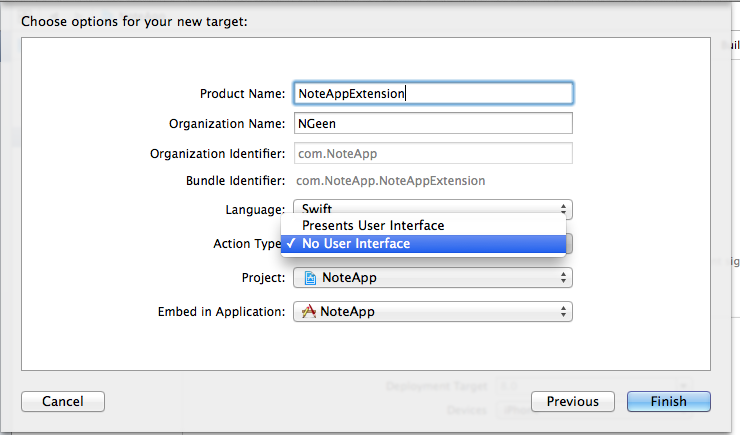Viewport: 740px width, 435px height.
Task: Click the Organization Name field containing NGeen
Action: coord(433,123)
